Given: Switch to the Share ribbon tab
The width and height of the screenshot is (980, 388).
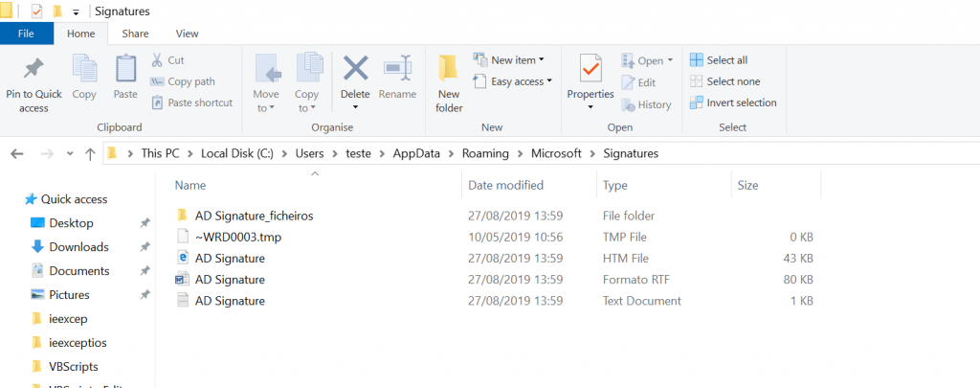Looking at the screenshot, I should [135, 34].
